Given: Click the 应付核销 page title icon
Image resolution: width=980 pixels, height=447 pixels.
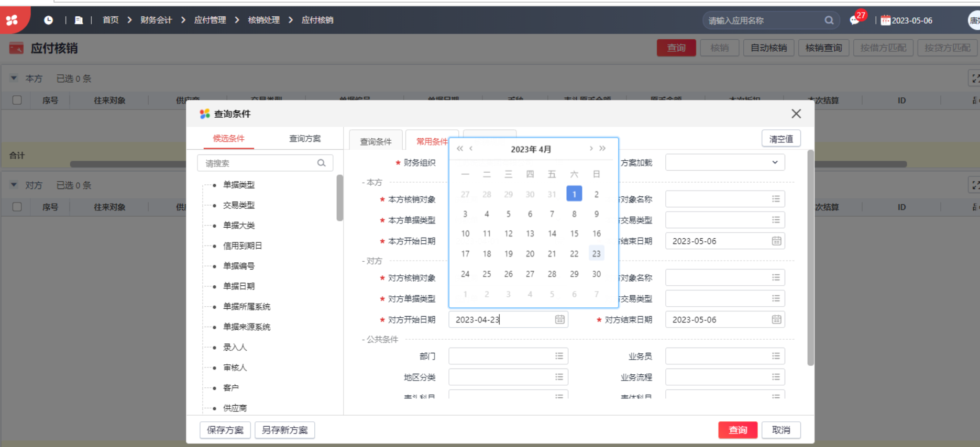Looking at the screenshot, I should [x=16, y=48].
